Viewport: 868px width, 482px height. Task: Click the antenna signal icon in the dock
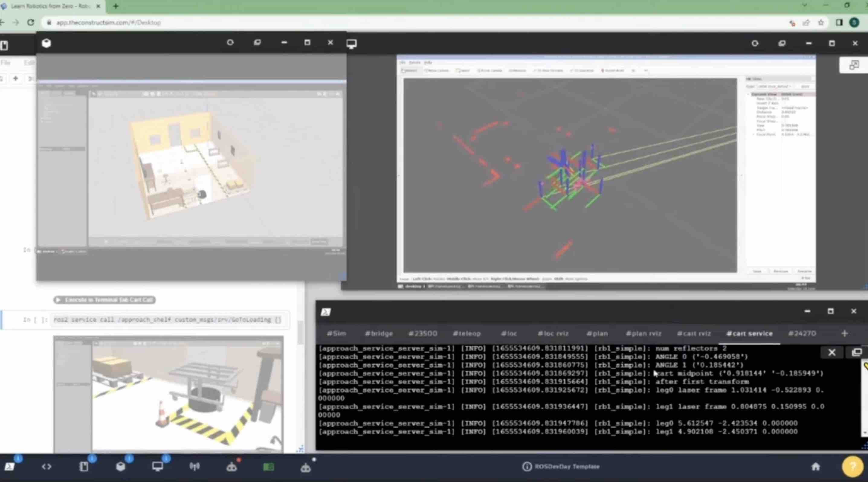195,467
